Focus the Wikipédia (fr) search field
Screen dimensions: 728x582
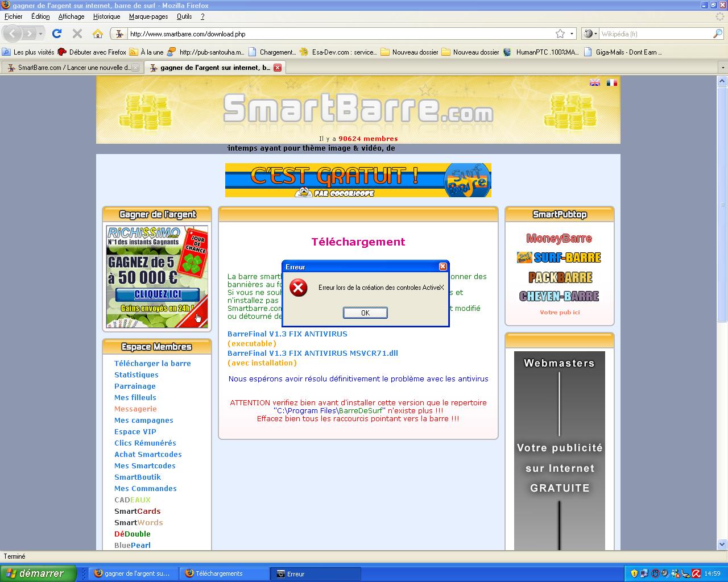[x=655, y=34]
